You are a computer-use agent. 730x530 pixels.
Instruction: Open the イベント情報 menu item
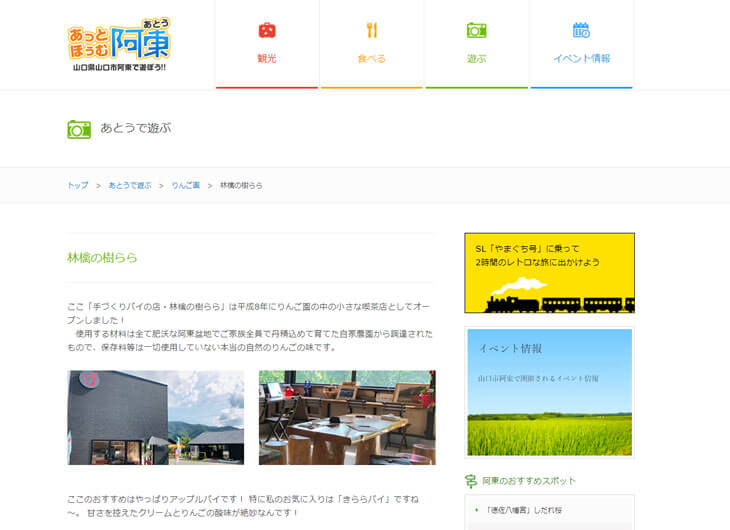point(581,44)
